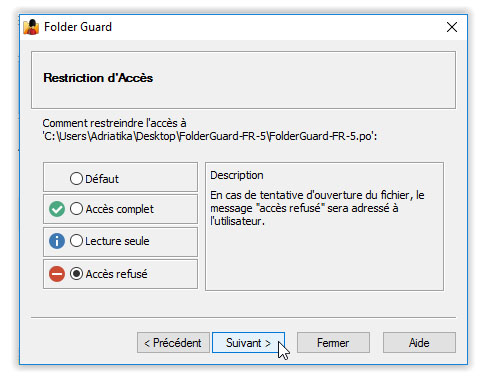Click the accès refusé message description paragraph
This screenshot has width=495, height=384.
317,208
